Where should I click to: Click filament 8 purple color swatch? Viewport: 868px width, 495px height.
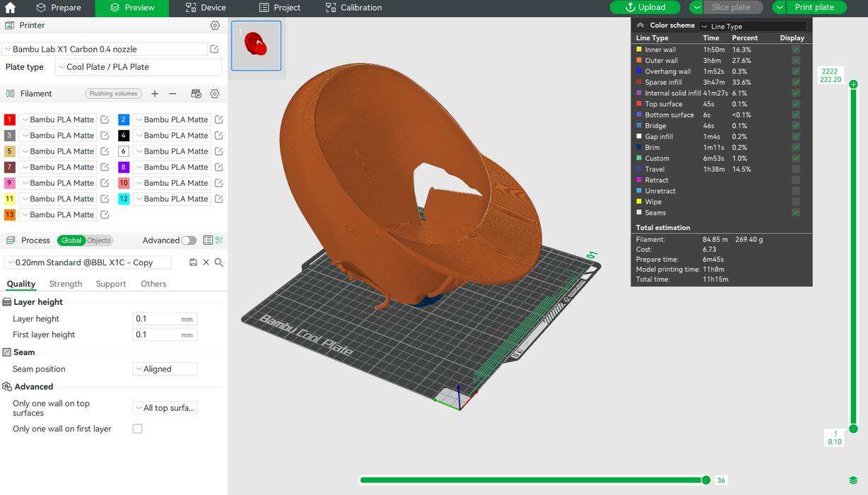(123, 167)
